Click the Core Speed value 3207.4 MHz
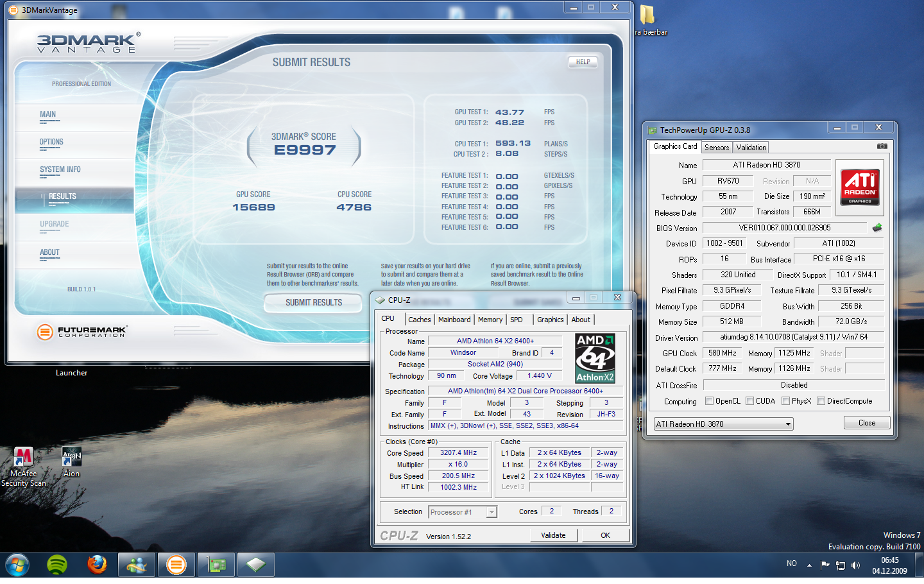 (458, 453)
